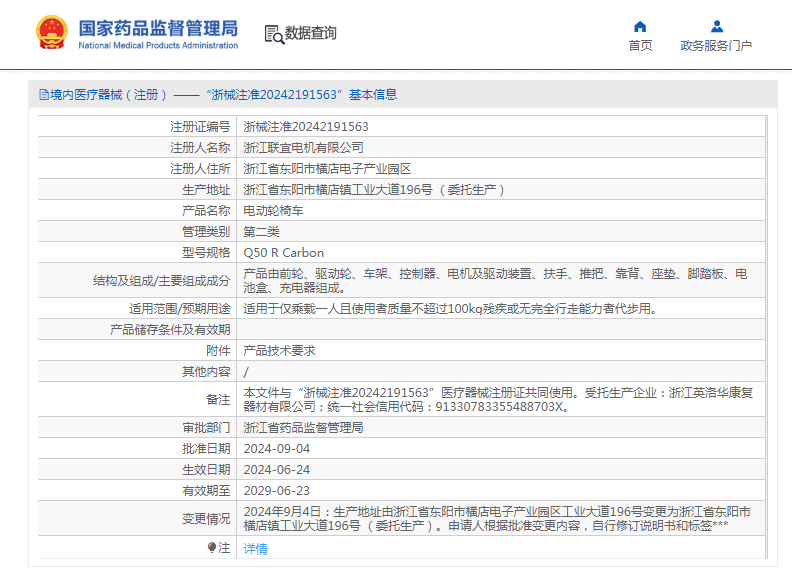Viewport: 792px width, 579px height.
Task: Open the 数据查询 search icon
Action: pyautogui.click(x=274, y=34)
